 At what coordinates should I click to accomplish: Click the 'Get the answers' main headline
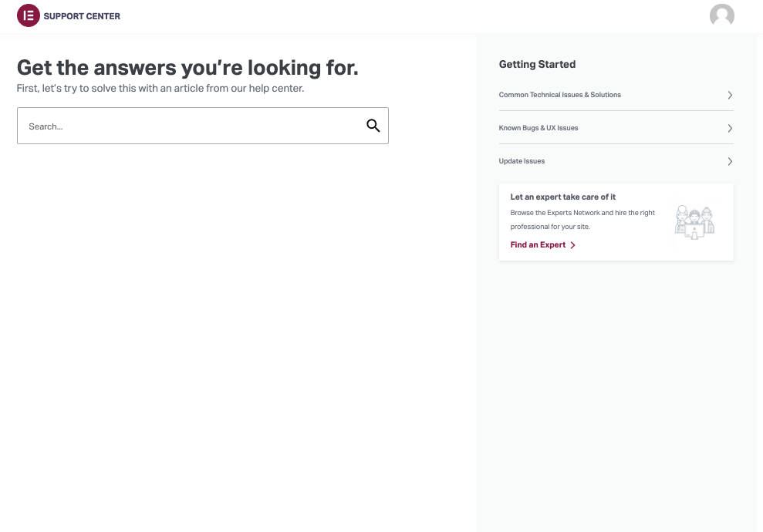click(x=187, y=68)
